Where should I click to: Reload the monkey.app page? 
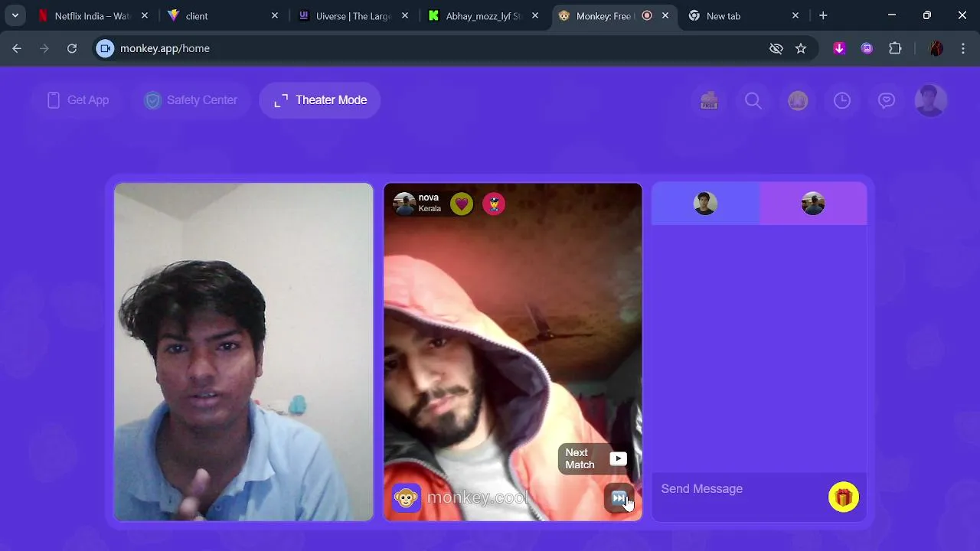click(72, 48)
